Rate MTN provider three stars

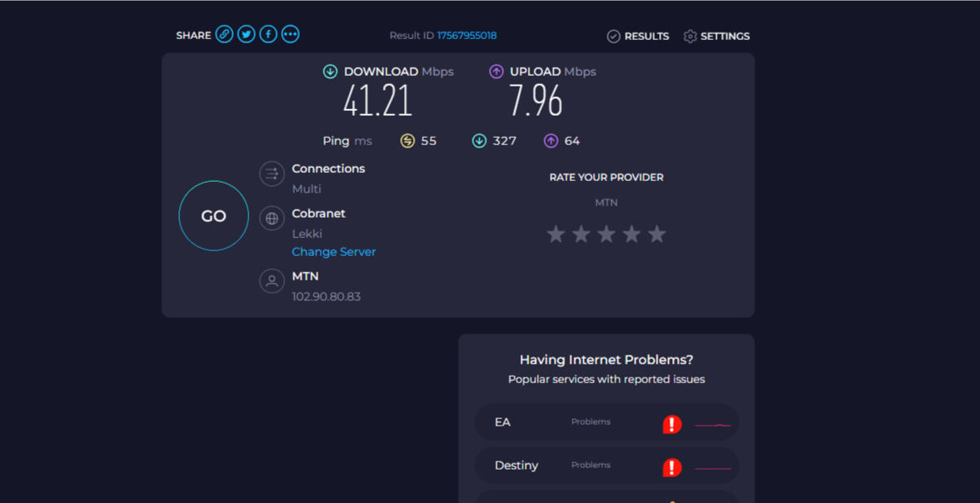tap(606, 235)
